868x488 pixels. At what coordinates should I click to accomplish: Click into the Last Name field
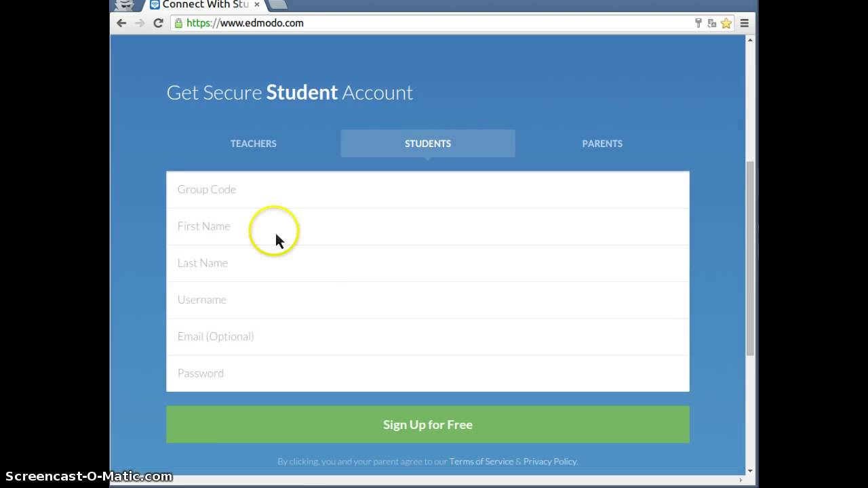[x=428, y=263]
